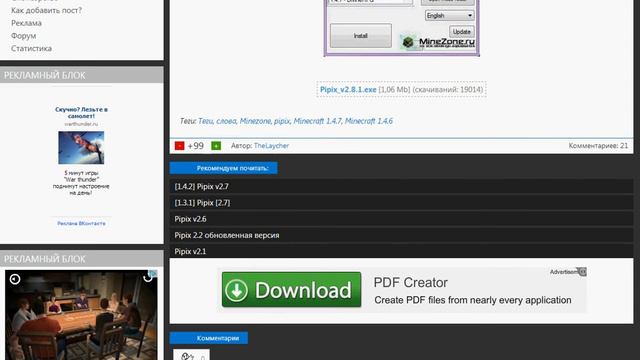Click the Update button in installer image

[x=462, y=31]
